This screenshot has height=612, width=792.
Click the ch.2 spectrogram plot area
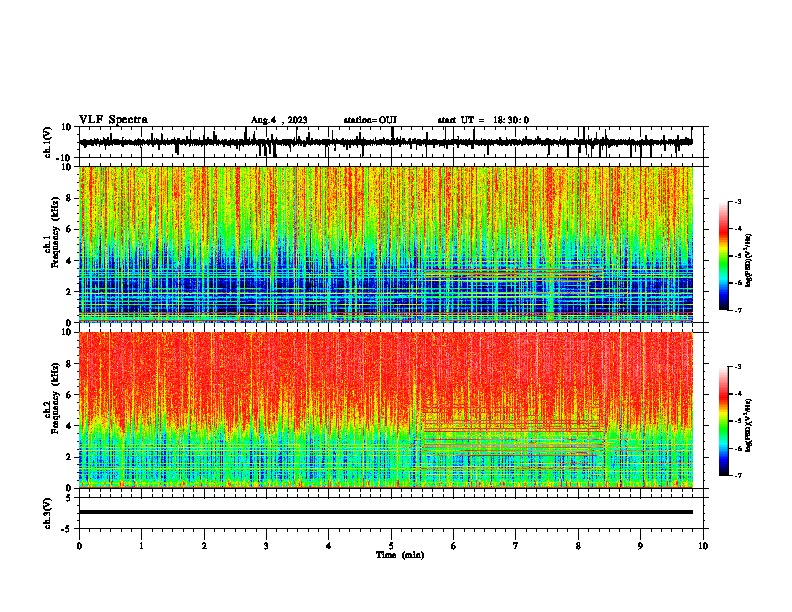[x=385, y=410]
